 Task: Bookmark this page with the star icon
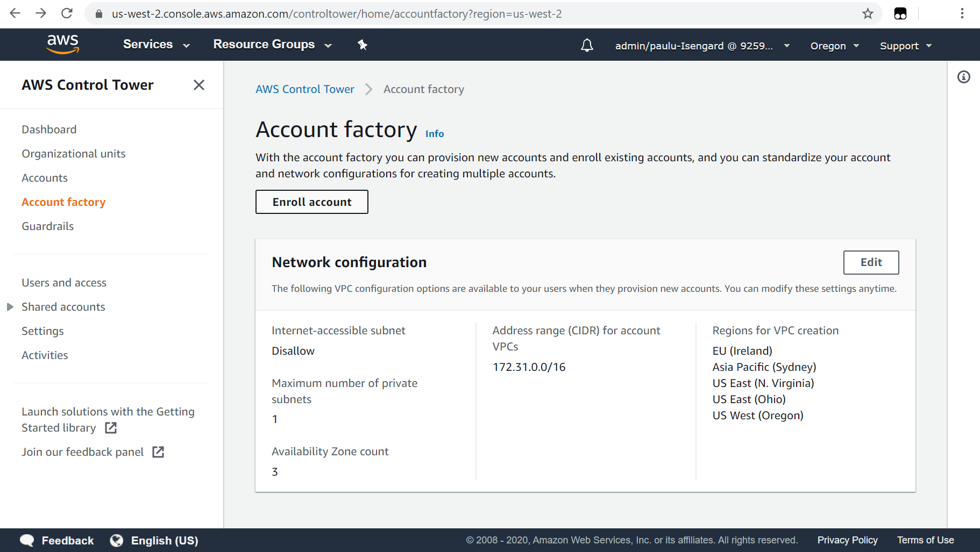868,13
